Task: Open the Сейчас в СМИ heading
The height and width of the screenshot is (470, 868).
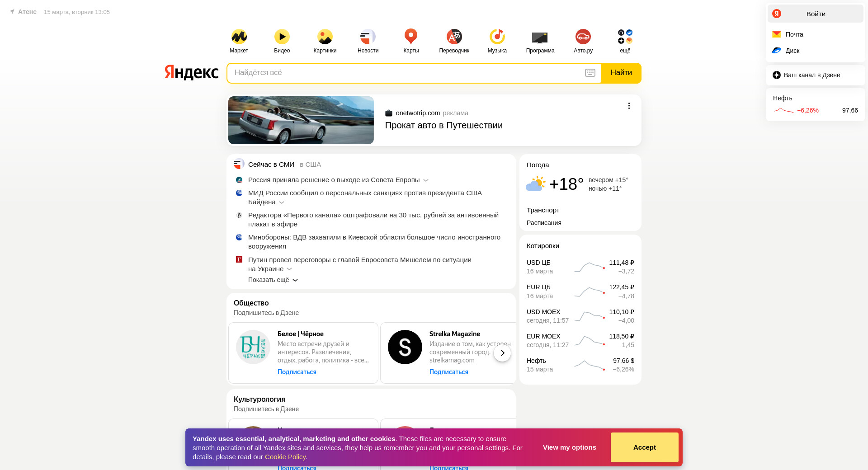Action: click(271, 164)
